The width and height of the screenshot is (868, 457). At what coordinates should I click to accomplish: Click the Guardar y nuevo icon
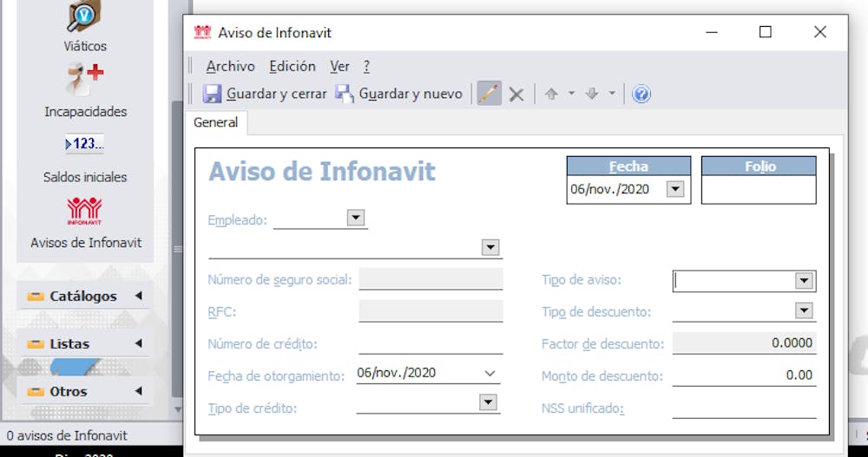pos(345,94)
